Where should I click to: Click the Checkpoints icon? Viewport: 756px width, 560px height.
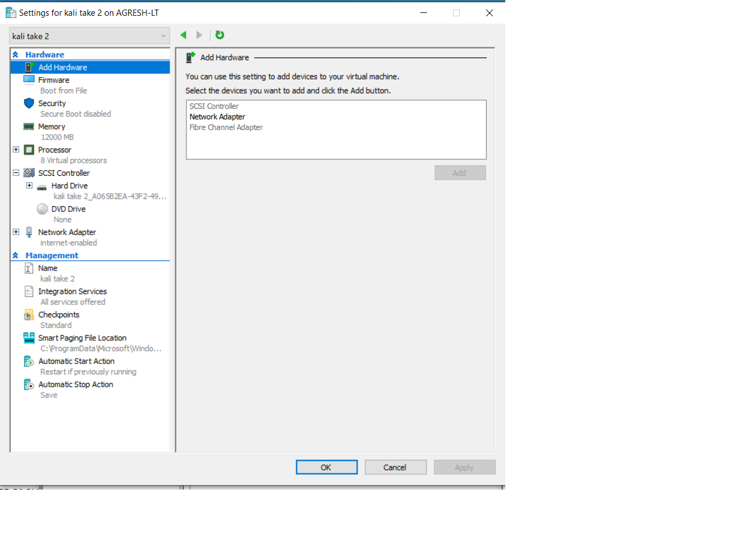29,314
